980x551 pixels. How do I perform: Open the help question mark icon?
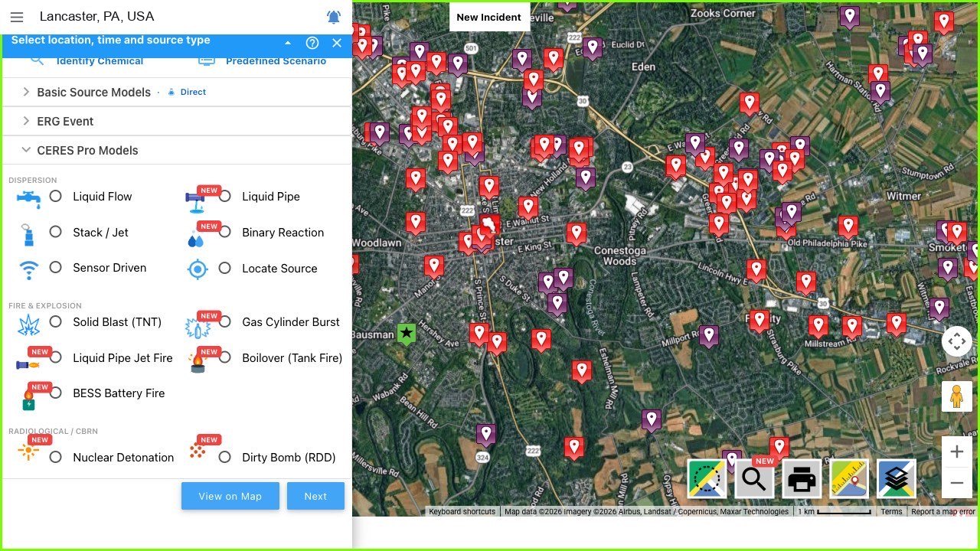[312, 43]
